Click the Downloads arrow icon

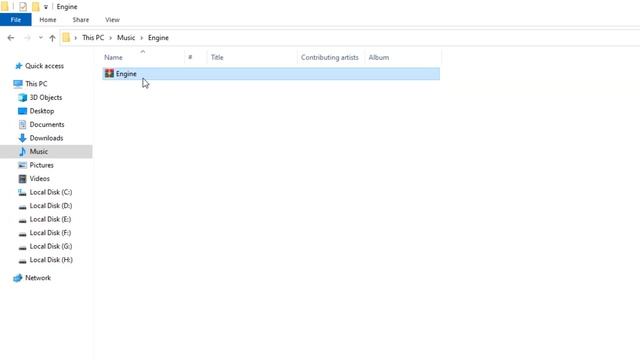(x=22, y=138)
